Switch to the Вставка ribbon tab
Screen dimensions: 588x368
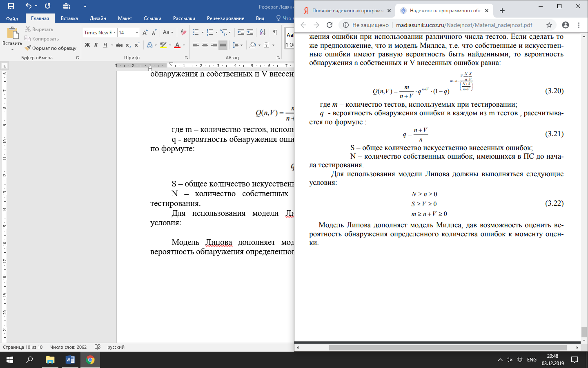(x=69, y=18)
